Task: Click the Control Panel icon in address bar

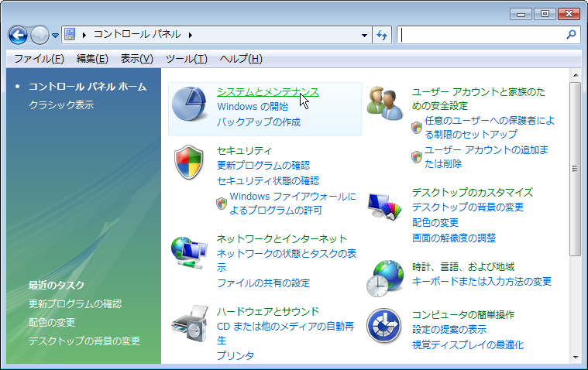Action: [70, 35]
